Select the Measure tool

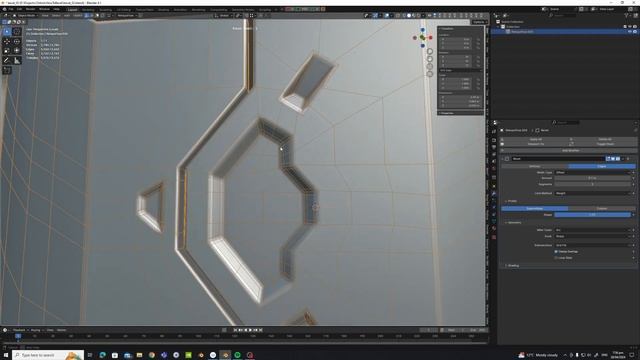(17, 60)
